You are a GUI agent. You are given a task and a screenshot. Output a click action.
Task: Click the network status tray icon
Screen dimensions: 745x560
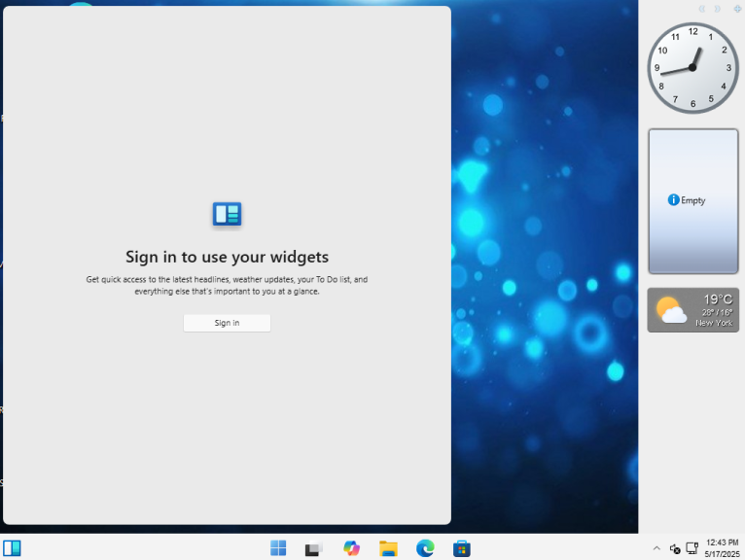[692, 548]
